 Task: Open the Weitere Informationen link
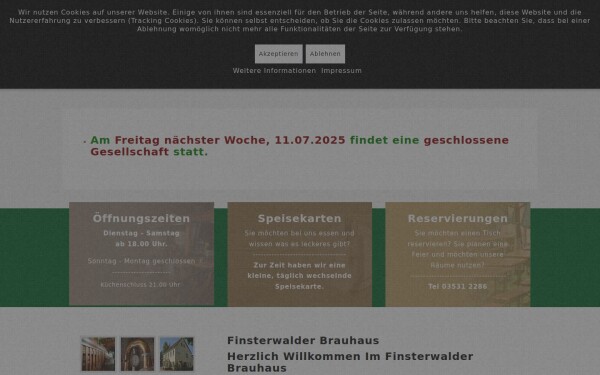click(274, 71)
